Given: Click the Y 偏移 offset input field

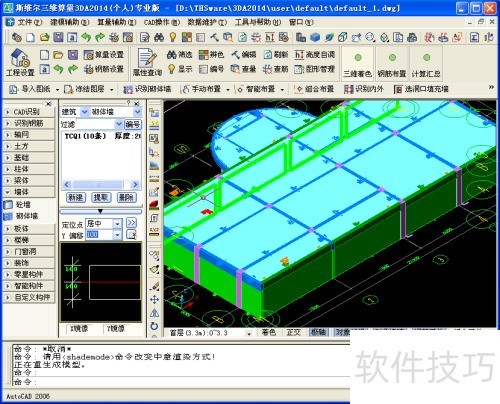Looking at the screenshot, I should [x=99, y=235].
